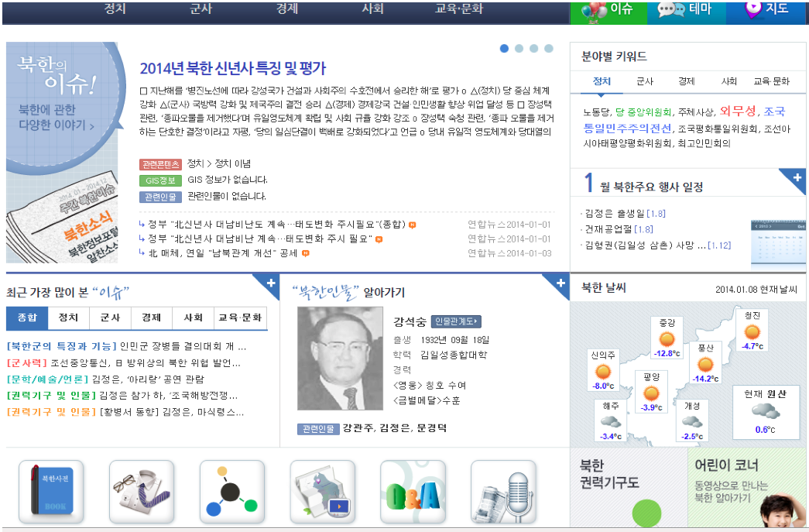Viewport: 809px width, 532px height.
Task: Select the last carousel dot indicator
Action: click(x=549, y=48)
